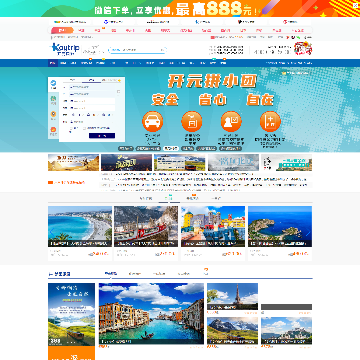Select the orange location pin icon in sidebar
This screenshot has width=360, height=360.
tap(53, 114)
